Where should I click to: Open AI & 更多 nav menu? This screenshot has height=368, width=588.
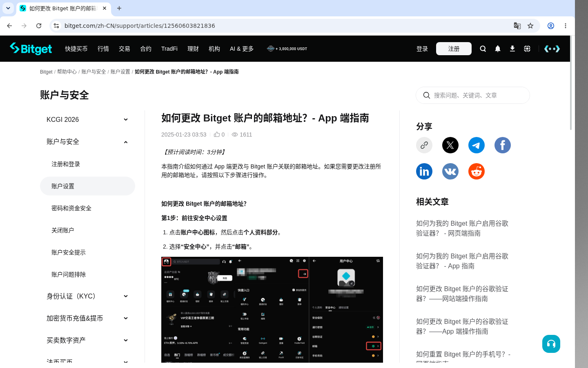[242, 49]
